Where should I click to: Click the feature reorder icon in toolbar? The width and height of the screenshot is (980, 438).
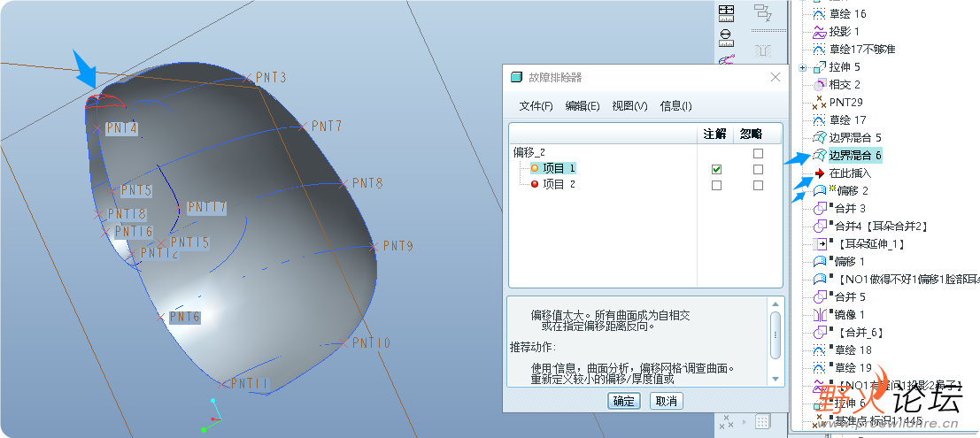[x=763, y=12]
